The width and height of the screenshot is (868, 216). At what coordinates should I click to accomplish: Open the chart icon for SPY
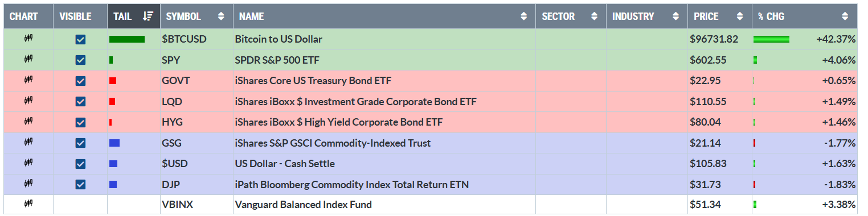point(28,60)
